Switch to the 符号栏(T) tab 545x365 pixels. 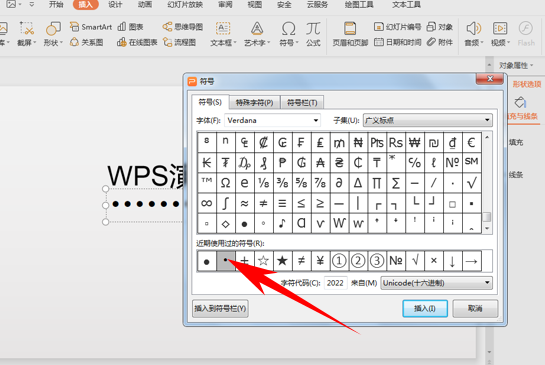pyautogui.click(x=302, y=103)
